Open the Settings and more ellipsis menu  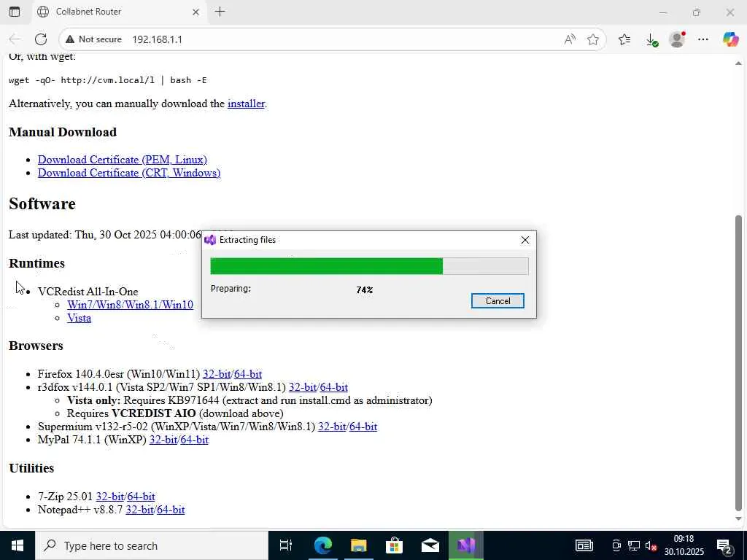pyautogui.click(x=703, y=39)
